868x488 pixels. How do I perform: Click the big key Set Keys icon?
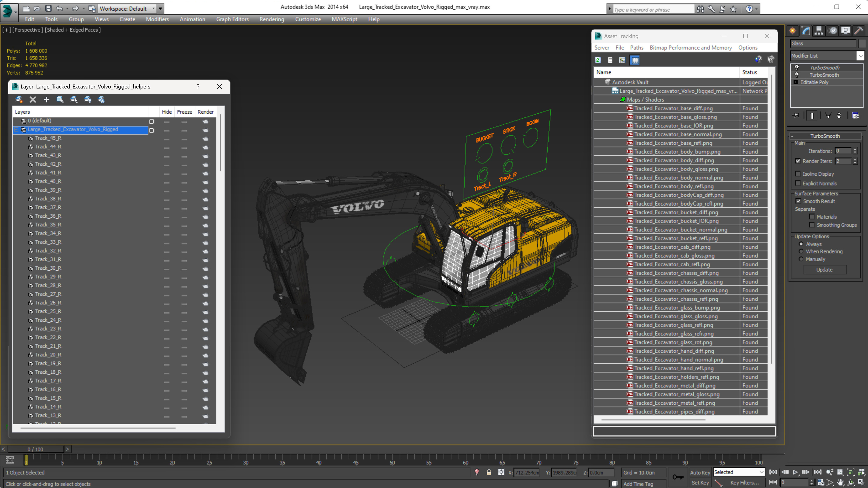click(x=678, y=477)
